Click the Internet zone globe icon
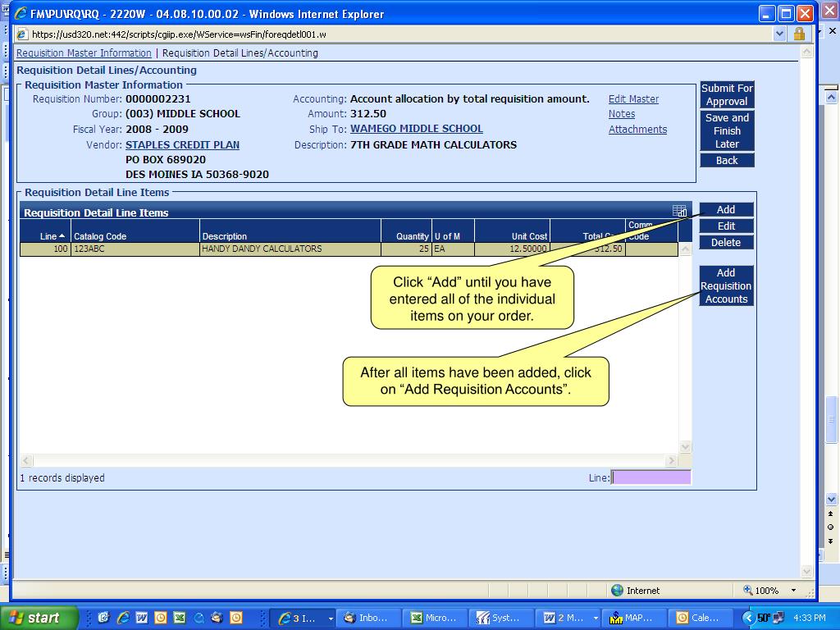 pos(617,591)
